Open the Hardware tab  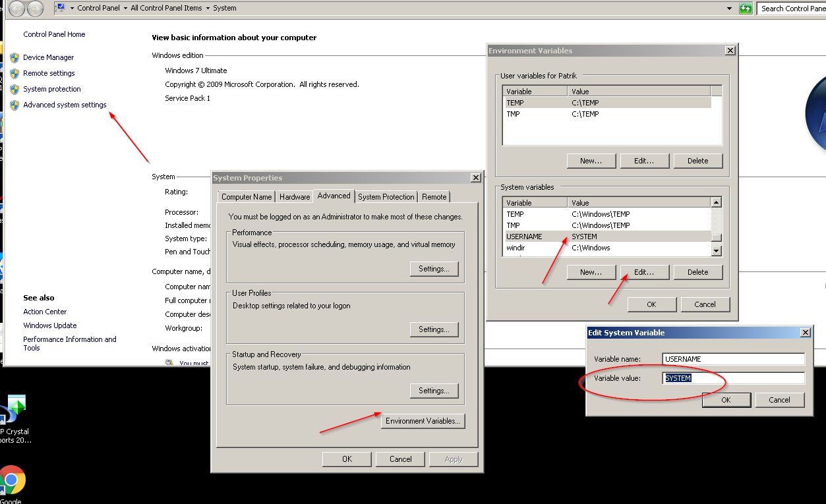[x=295, y=197]
